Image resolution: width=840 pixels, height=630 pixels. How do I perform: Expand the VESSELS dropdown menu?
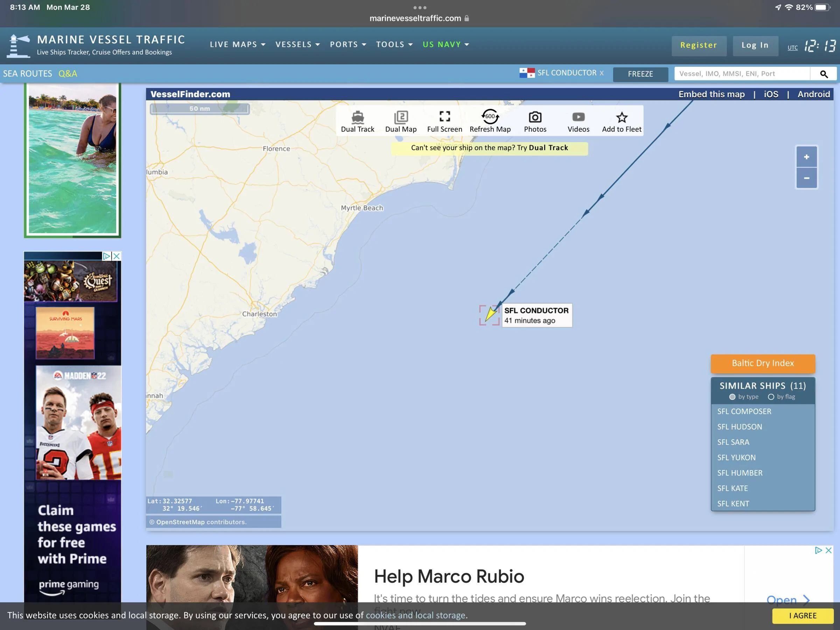click(298, 44)
